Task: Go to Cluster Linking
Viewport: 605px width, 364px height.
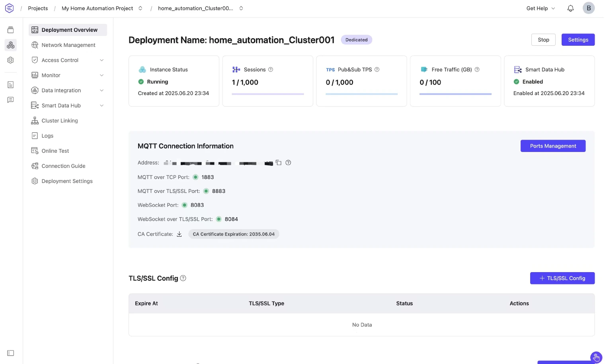Action: pyautogui.click(x=60, y=121)
